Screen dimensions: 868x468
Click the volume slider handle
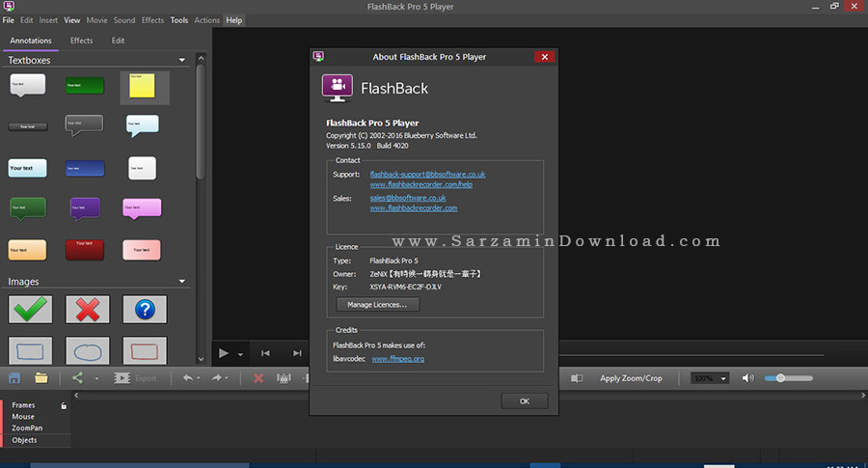coord(780,378)
